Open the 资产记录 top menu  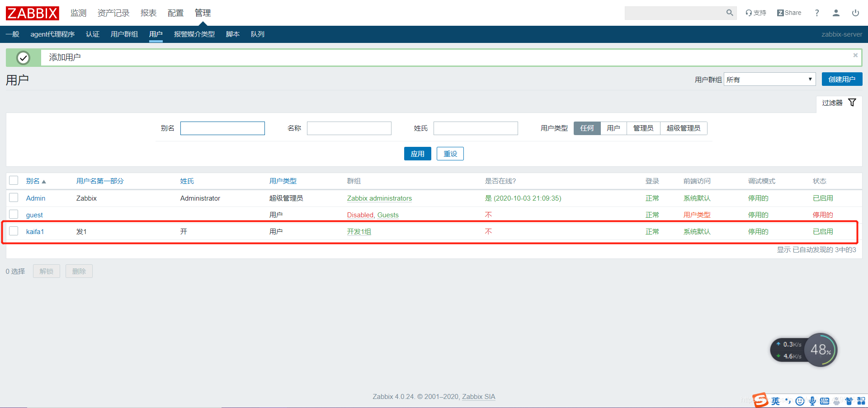pos(113,13)
